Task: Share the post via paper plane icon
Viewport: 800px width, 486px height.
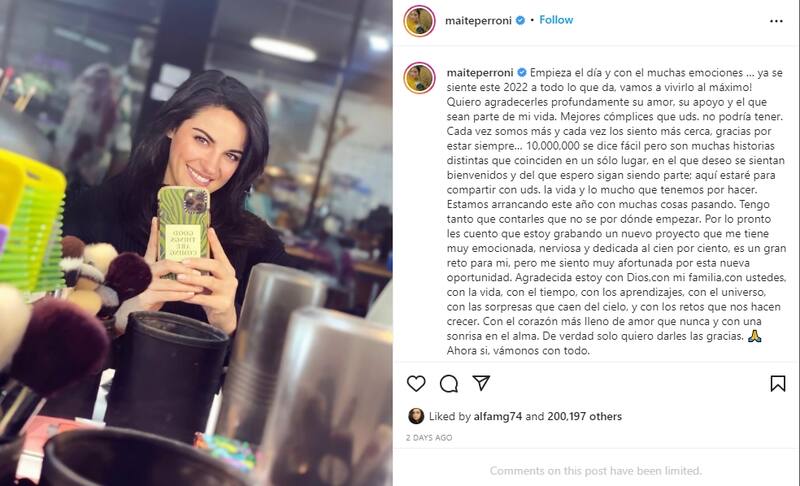Action: click(x=481, y=383)
